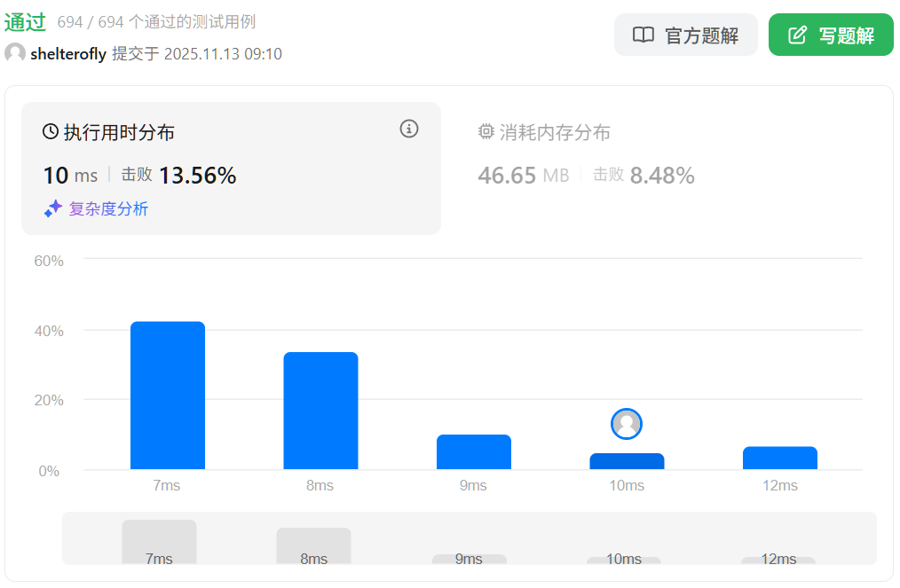Viewport: 900px width, 588px height.
Task: Click the gray 8ms bar in the range overview
Action: (x=313, y=545)
